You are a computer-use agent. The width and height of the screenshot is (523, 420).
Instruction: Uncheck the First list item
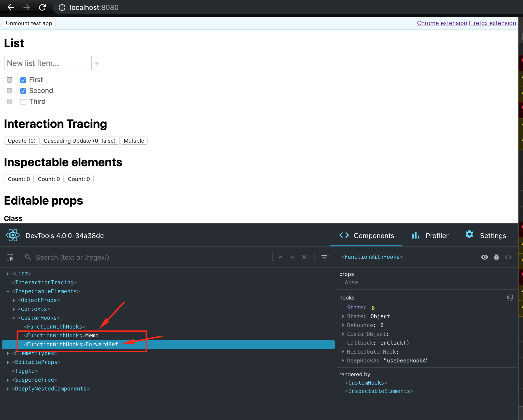click(23, 80)
